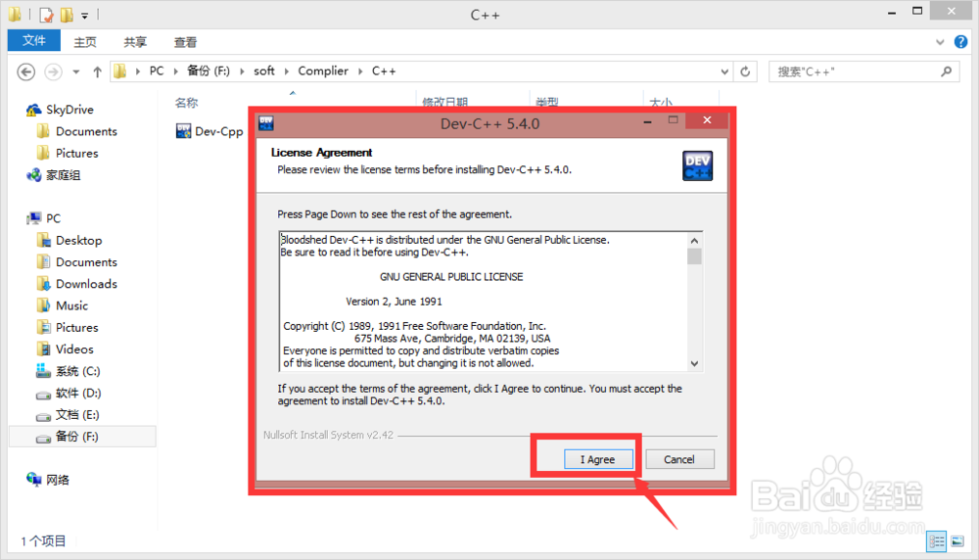The width and height of the screenshot is (979, 560).
Task: Open the Dev-C++ installer window icon menu
Action: point(266,123)
